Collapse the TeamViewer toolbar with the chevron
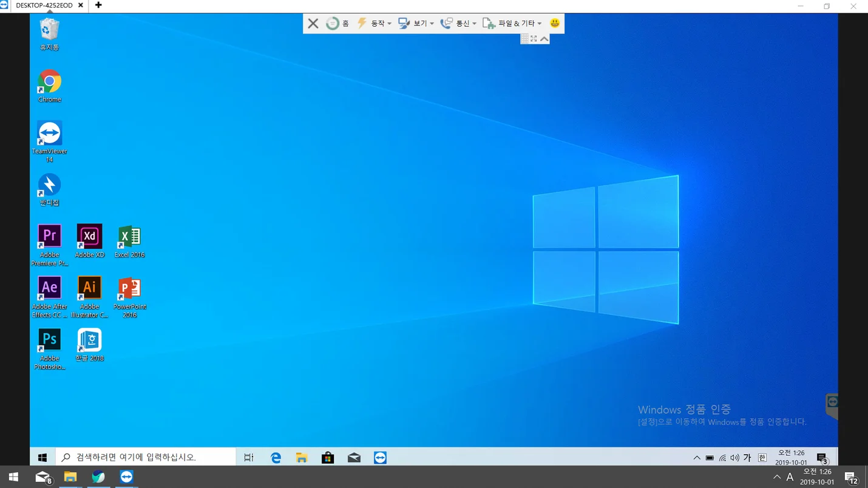 [x=544, y=39]
